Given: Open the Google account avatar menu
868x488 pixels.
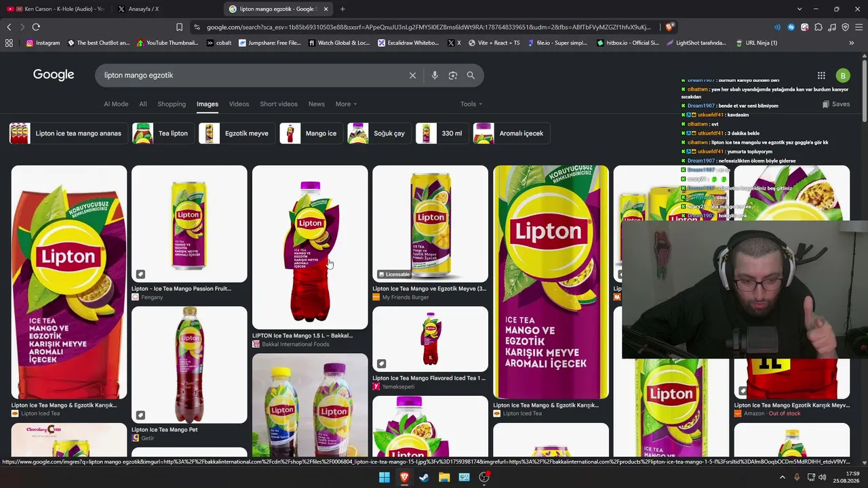Looking at the screenshot, I should click(x=843, y=75).
